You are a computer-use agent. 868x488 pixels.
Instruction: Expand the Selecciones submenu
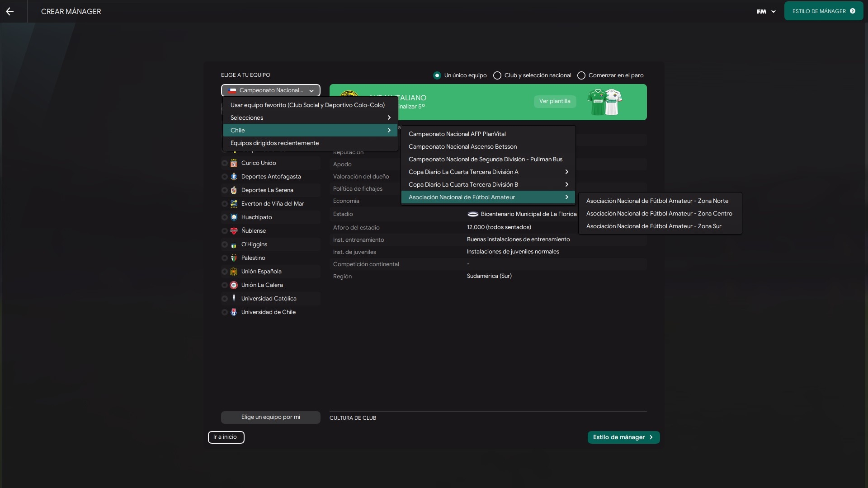(x=310, y=117)
